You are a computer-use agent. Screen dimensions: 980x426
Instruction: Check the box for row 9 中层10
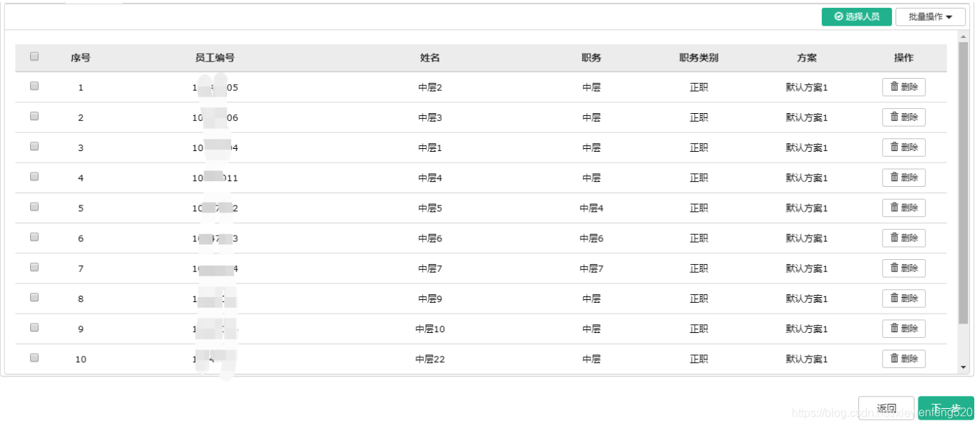tap(34, 327)
